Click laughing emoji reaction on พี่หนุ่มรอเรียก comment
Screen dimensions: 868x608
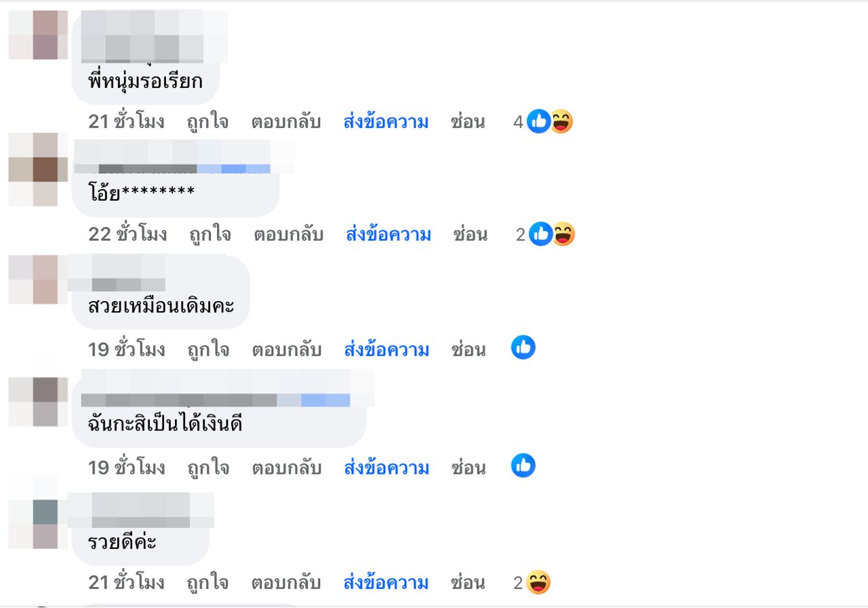pyautogui.click(x=561, y=121)
